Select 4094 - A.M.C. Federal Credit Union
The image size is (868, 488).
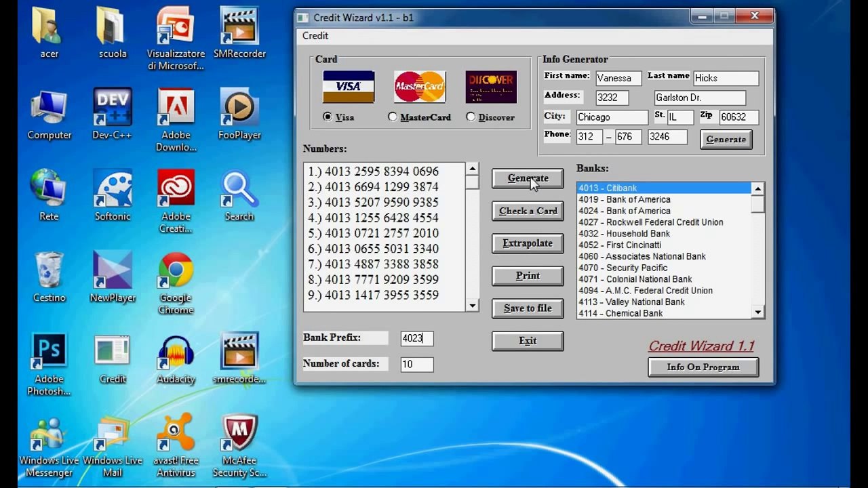coord(664,290)
